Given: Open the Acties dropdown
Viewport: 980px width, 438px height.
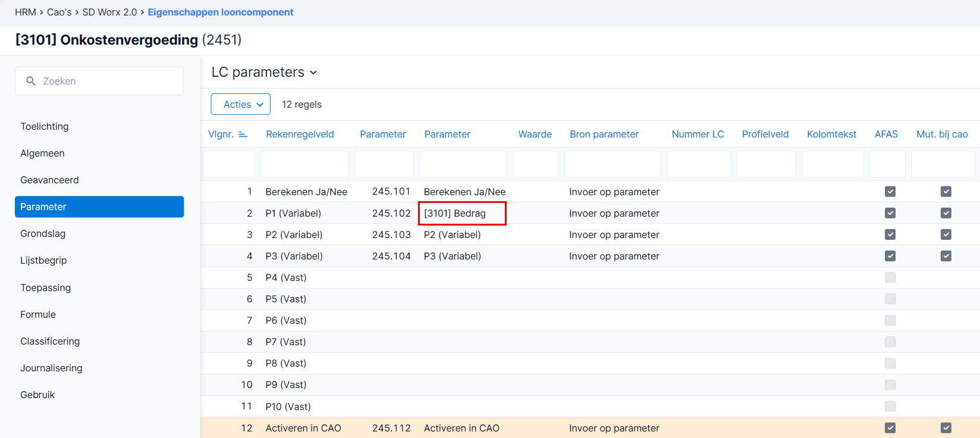Looking at the screenshot, I should tap(241, 104).
